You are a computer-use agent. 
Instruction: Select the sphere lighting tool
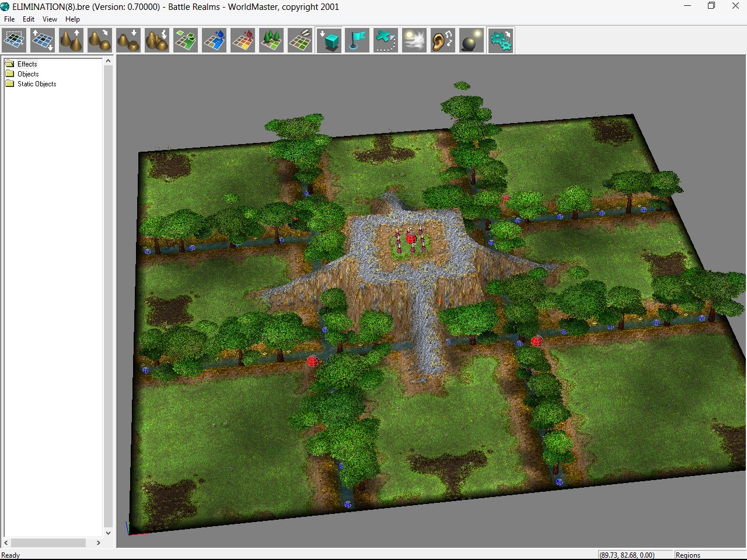472,41
